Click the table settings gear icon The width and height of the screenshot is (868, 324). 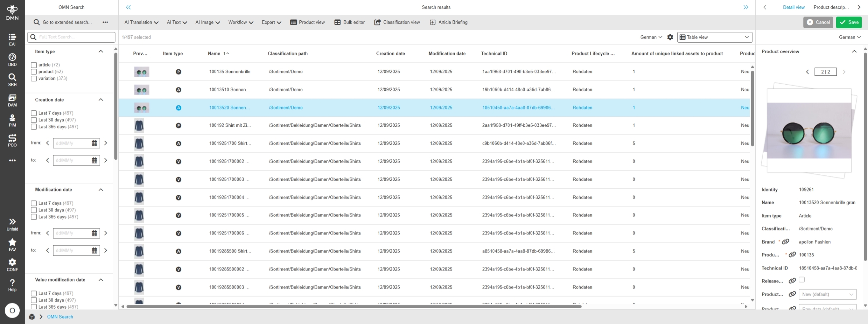(x=670, y=37)
